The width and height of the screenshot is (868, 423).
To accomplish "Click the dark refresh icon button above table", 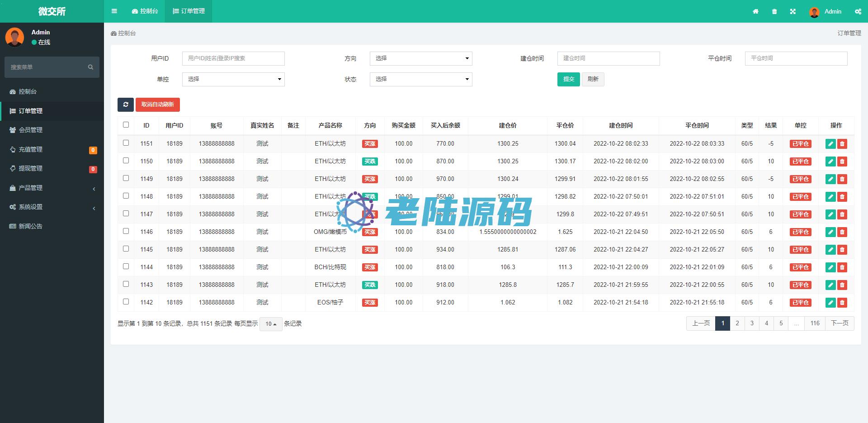I will point(126,105).
